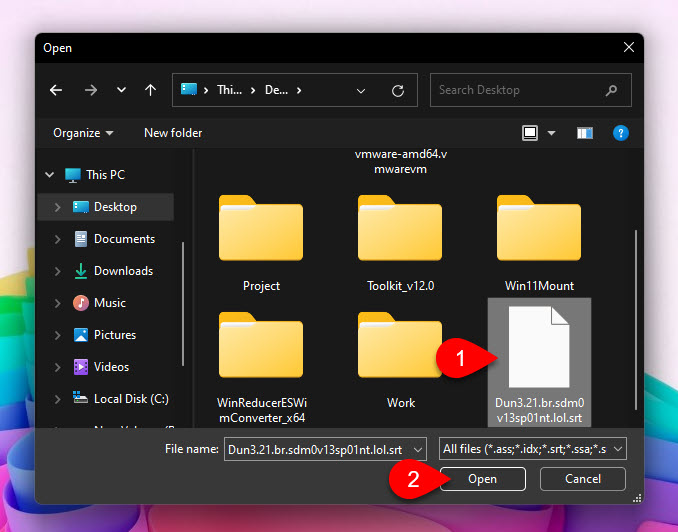The image size is (678, 532).
Task: Go up one folder level
Action: click(x=150, y=90)
